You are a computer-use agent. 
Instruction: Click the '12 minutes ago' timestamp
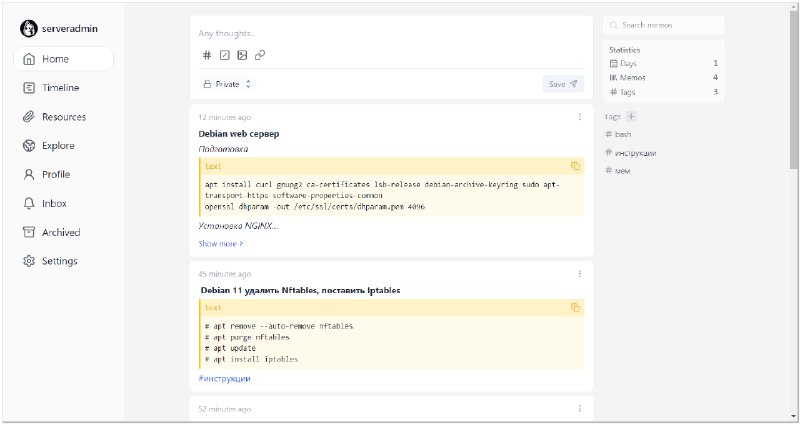coord(224,117)
